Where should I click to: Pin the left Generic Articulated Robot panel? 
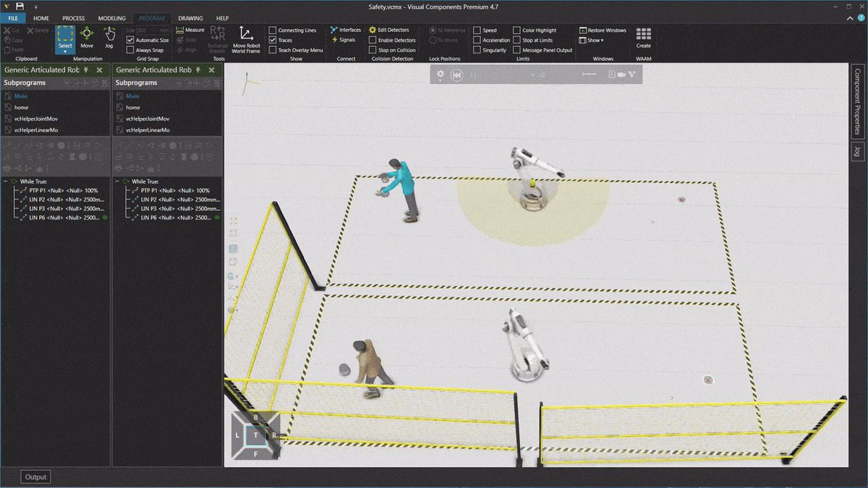(86, 70)
